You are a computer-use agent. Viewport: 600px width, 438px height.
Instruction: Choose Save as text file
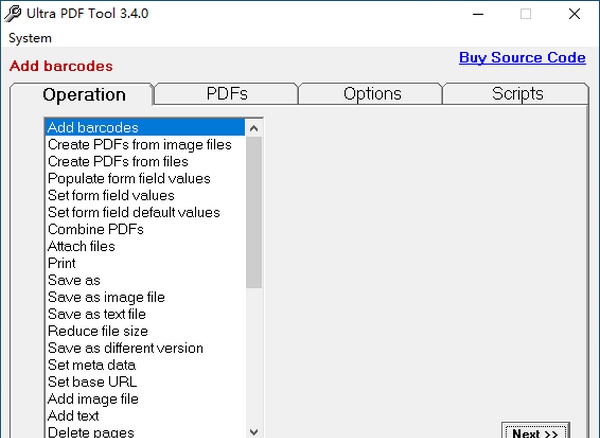point(145,314)
